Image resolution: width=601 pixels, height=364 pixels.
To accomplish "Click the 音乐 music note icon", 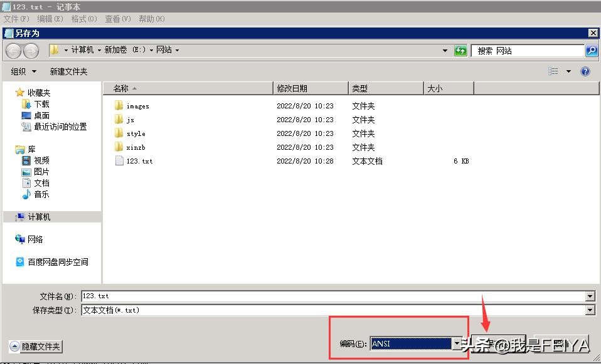I will [x=26, y=194].
